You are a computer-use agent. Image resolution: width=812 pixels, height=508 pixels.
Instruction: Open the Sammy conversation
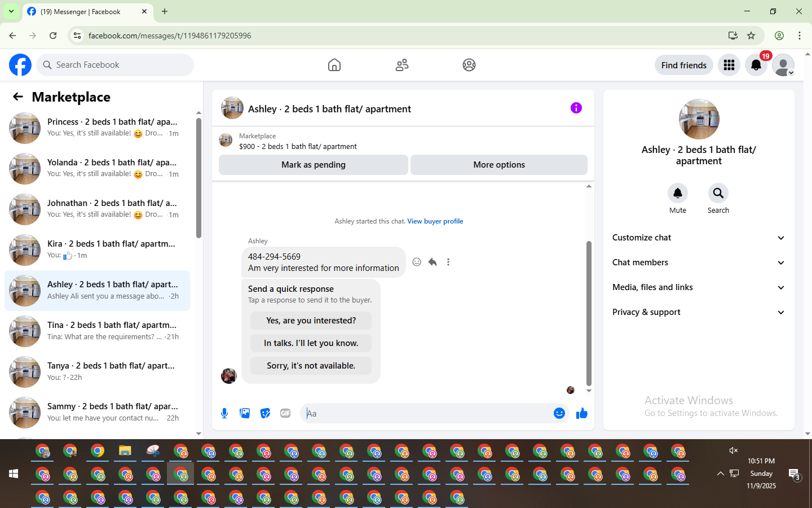click(x=97, y=413)
